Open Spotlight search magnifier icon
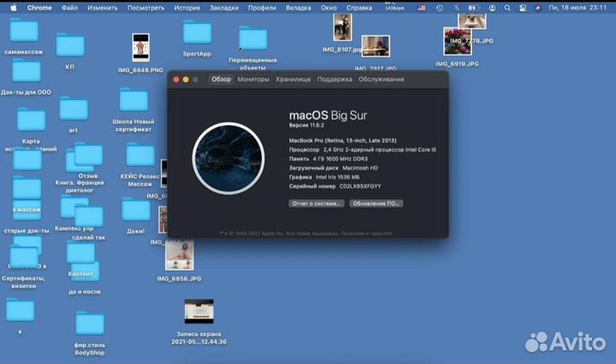The width and height of the screenshot is (616, 364). click(x=507, y=8)
